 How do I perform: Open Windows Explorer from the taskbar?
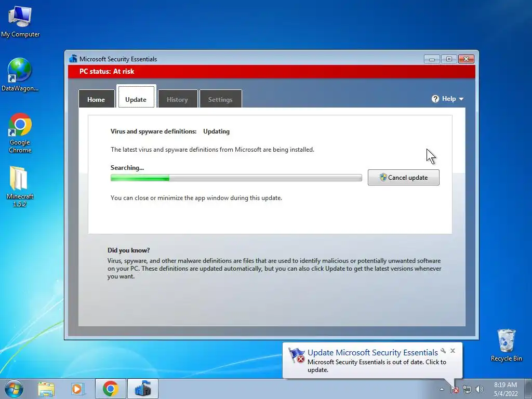(x=46, y=389)
